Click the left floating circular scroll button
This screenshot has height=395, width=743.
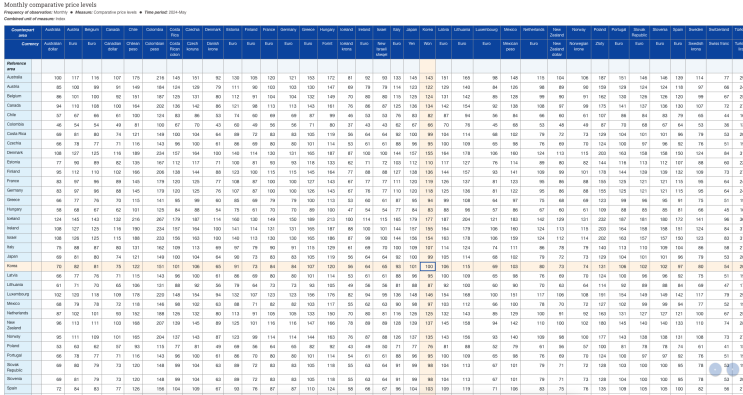[x=715, y=369]
